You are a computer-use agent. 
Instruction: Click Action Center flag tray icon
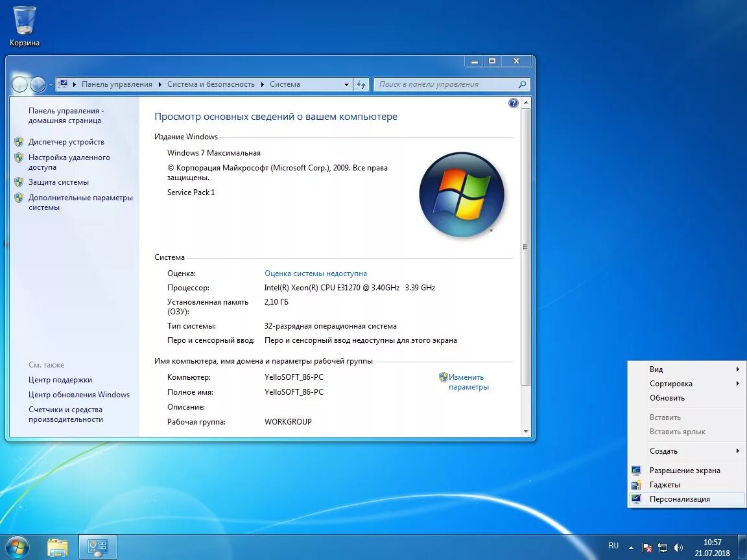point(646,548)
